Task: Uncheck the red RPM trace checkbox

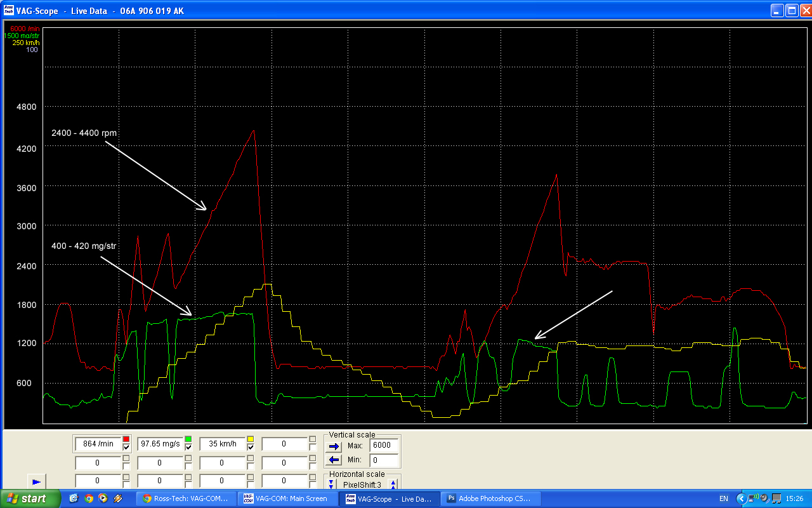Action: click(126, 448)
